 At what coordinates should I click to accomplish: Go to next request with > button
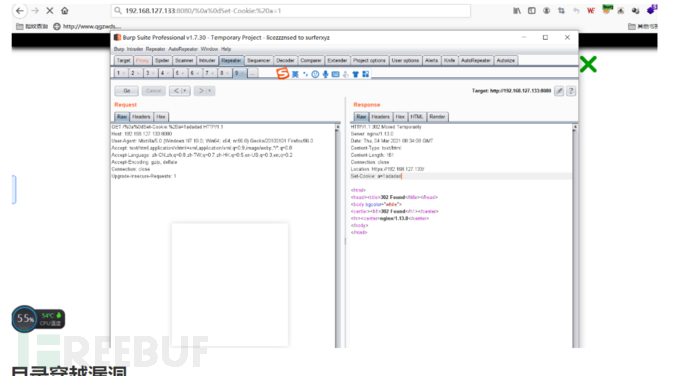201,91
